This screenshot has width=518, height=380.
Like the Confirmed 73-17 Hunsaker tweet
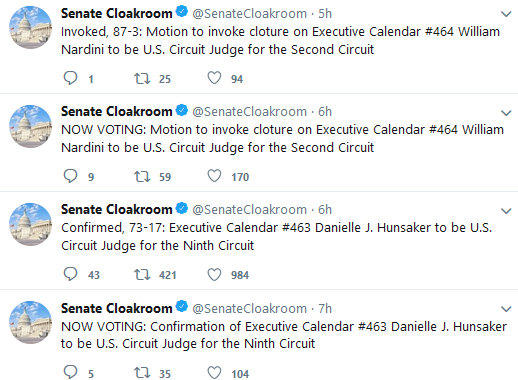coord(214,274)
